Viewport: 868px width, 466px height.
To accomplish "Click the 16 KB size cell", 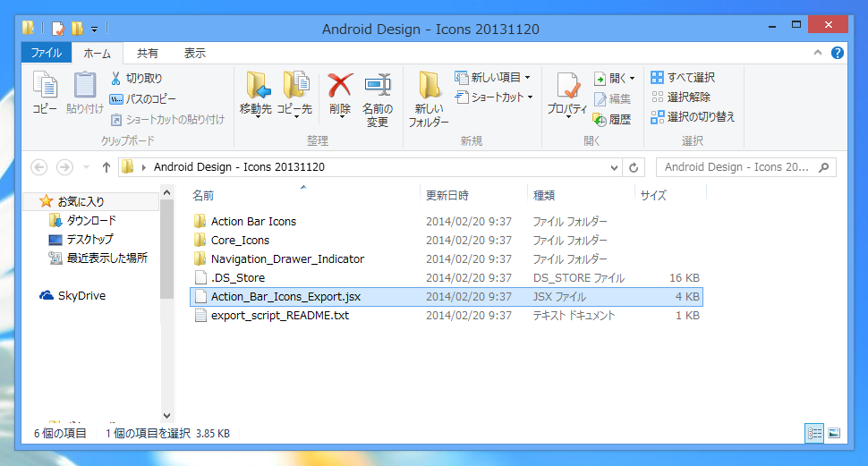I will tap(685, 278).
